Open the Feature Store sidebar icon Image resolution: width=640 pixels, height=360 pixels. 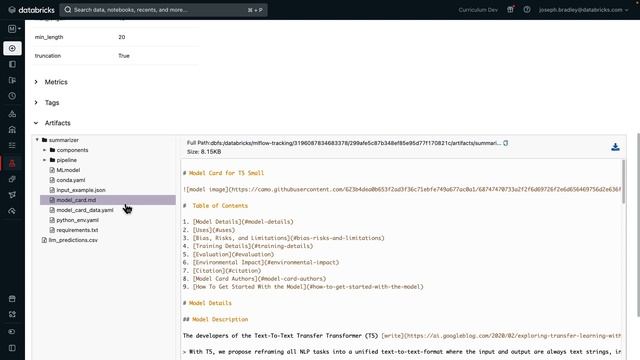pyautogui.click(x=12, y=179)
